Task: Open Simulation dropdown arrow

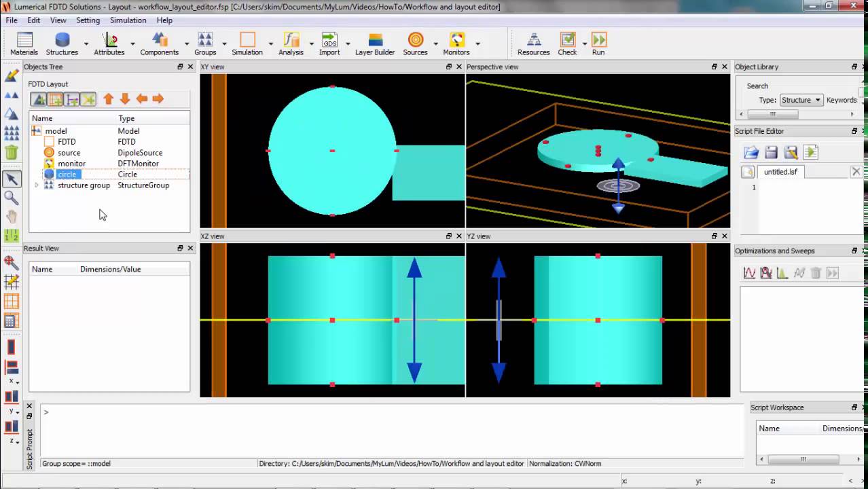Action: (x=270, y=44)
